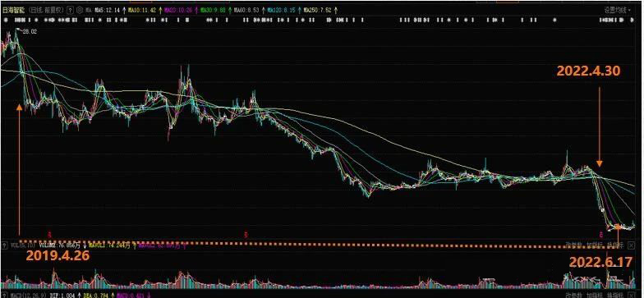Click the MA250 value
This screenshot has height=298, width=644.
317,10
